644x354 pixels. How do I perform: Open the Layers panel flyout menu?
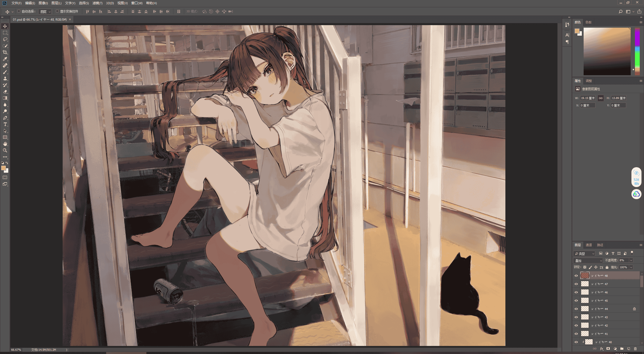coord(641,245)
